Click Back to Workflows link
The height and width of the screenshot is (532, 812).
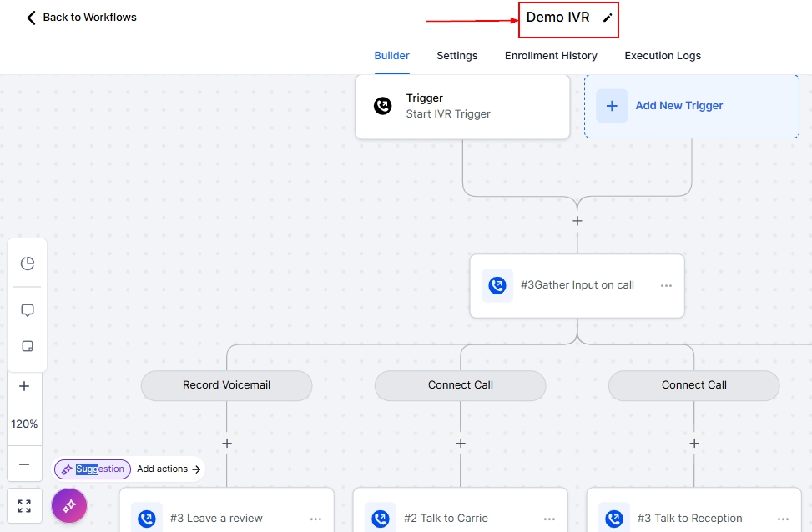tap(81, 18)
